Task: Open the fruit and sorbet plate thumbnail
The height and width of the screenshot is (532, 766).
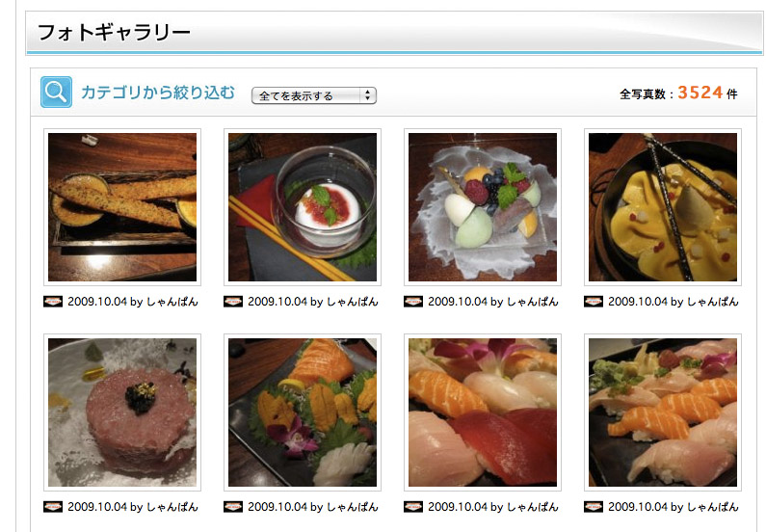Action: [x=483, y=207]
